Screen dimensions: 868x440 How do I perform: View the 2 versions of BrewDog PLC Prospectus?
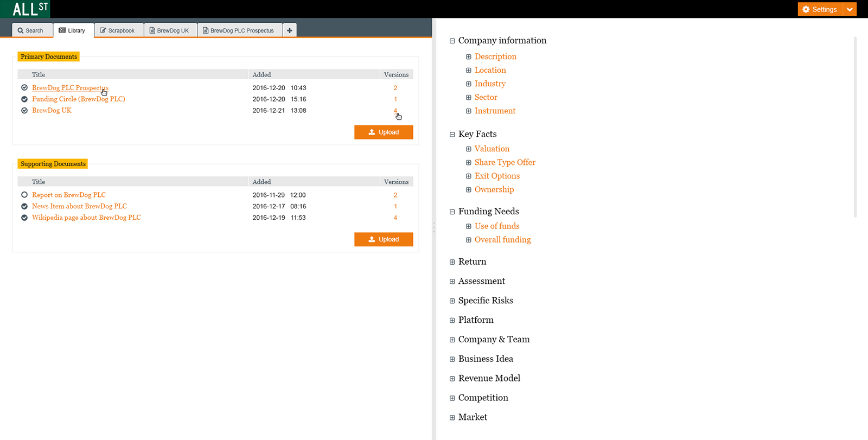[x=395, y=88]
